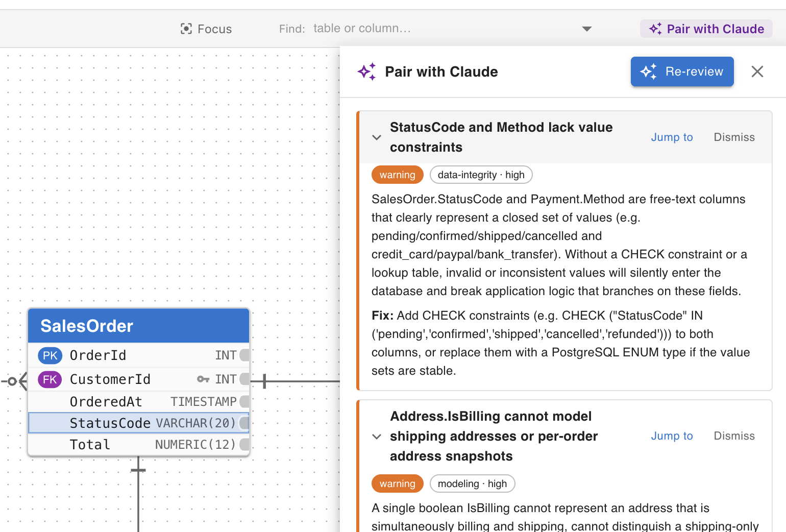This screenshot has height=532, width=786.
Task: Click the connector handle on CustomerId row
Action: click(x=244, y=379)
